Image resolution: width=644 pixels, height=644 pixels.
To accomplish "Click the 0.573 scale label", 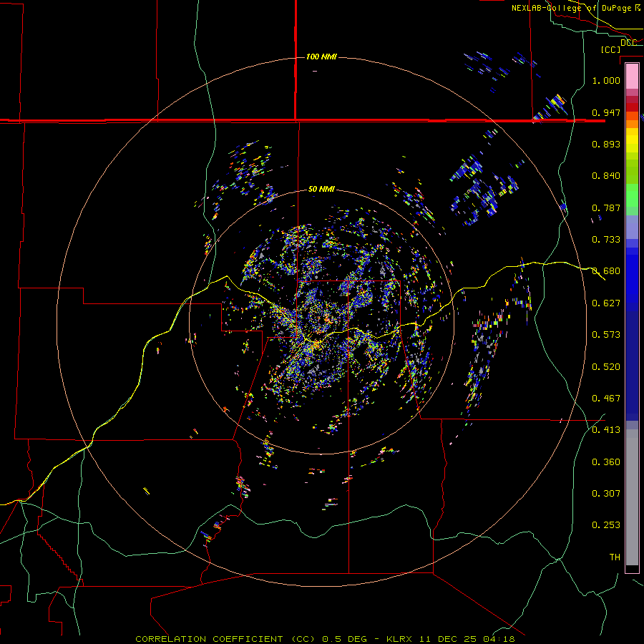I will coord(606,335).
